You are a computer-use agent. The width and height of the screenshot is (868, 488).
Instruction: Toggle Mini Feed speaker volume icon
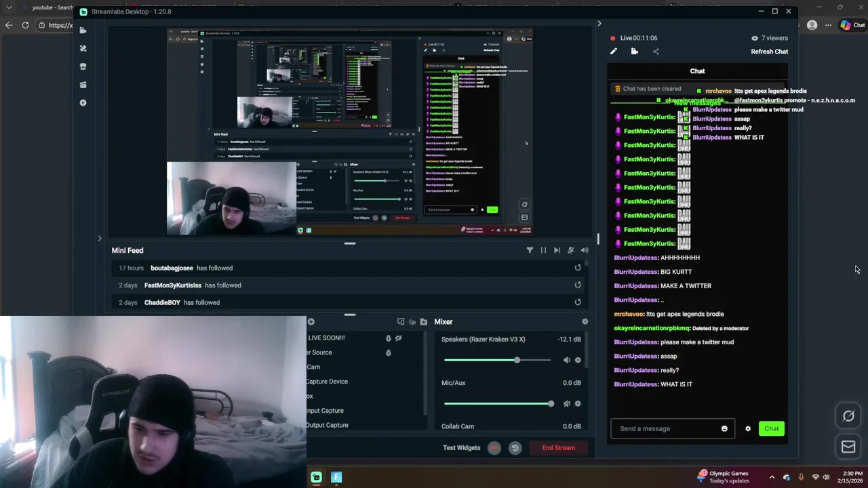pos(585,250)
